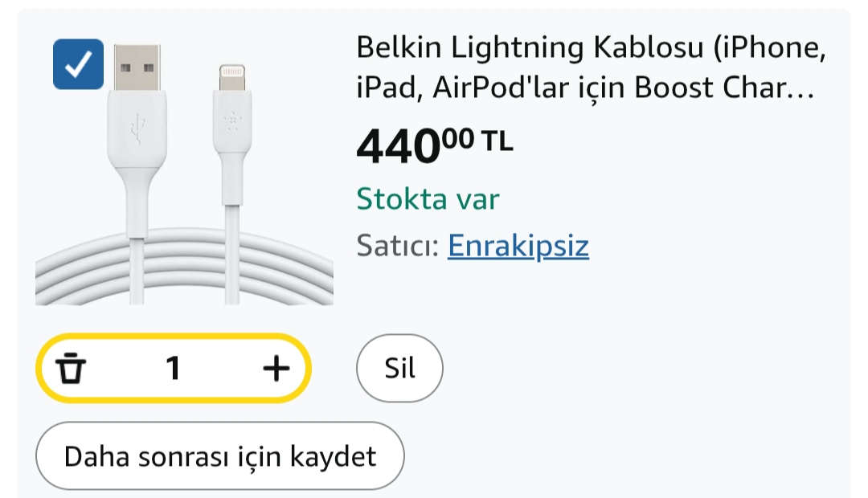Click the Lightning connector in product image
868x498 pixels.
click(231, 77)
